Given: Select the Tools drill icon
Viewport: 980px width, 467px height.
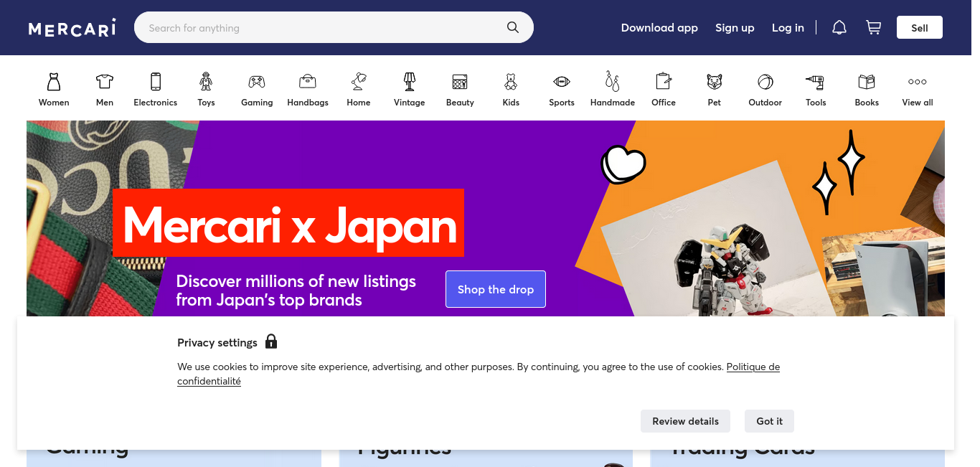Looking at the screenshot, I should (816, 81).
